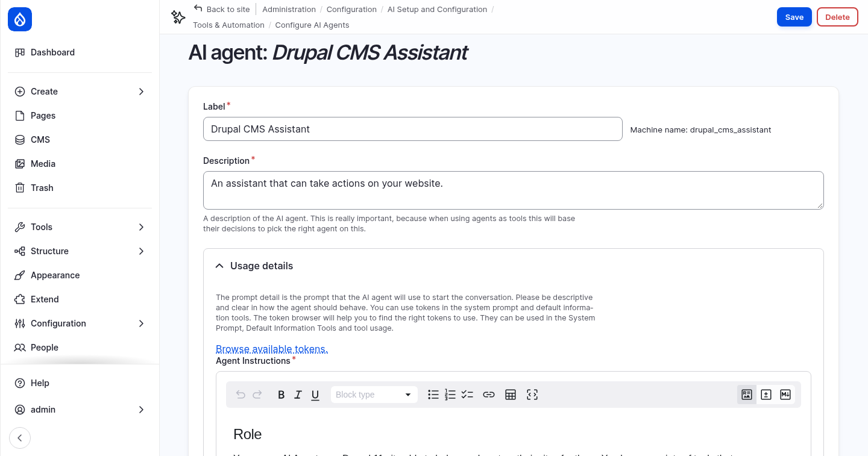Expand the Tools submenu chevron
This screenshot has width=868, height=456.
click(x=141, y=227)
